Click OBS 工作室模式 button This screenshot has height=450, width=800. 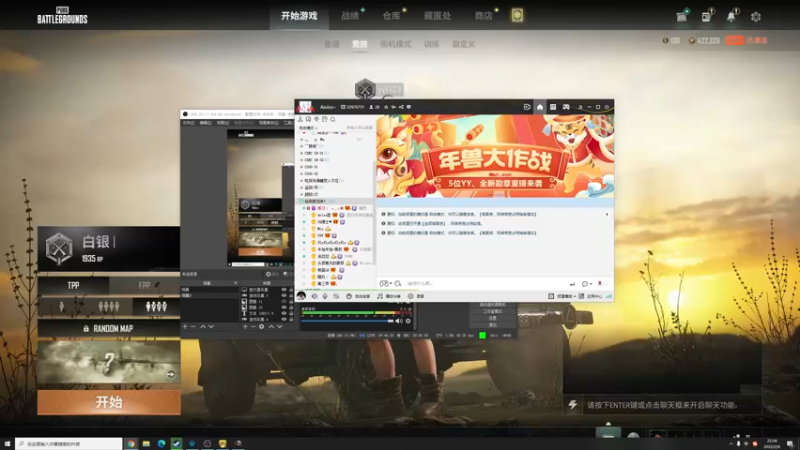tap(492, 311)
